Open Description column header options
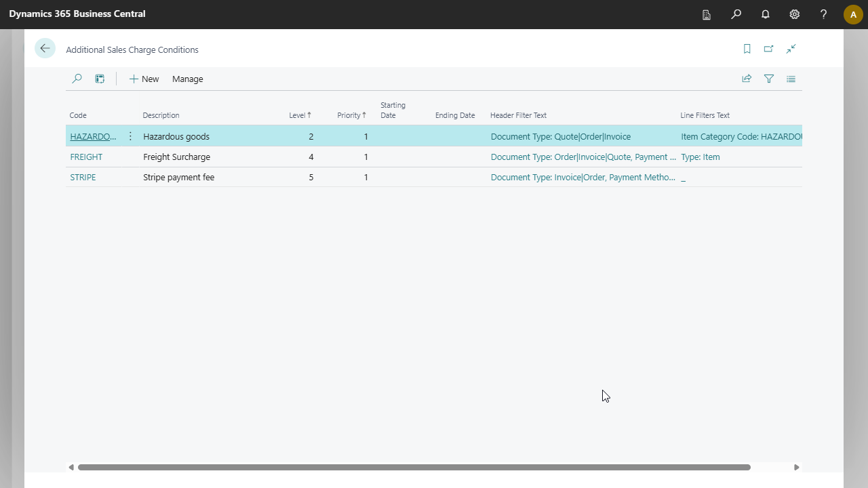Image resolution: width=868 pixels, height=488 pixels. 161,115
